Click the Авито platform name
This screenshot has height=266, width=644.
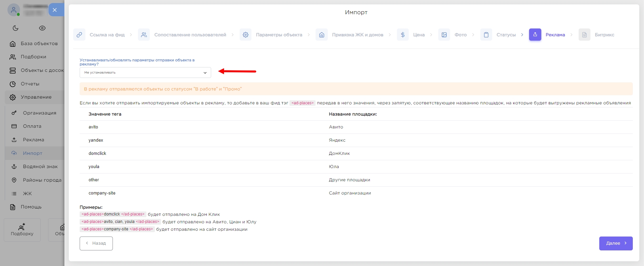pyautogui.click(x=336, y=127)
